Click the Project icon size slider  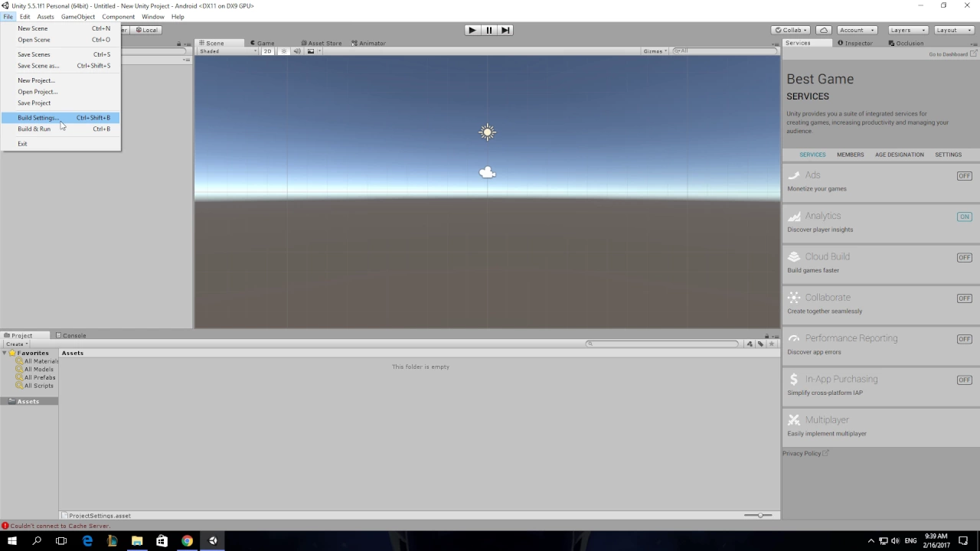pos(759,515)
